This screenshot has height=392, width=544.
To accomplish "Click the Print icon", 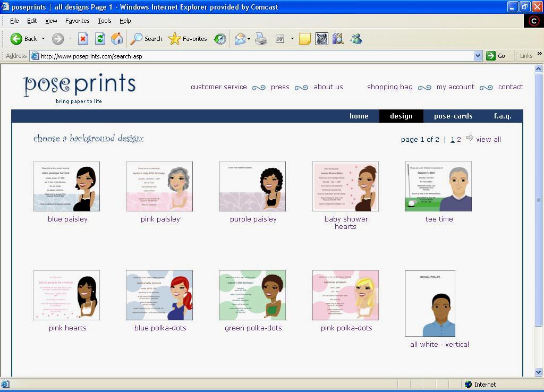I will tap(261, 39).
